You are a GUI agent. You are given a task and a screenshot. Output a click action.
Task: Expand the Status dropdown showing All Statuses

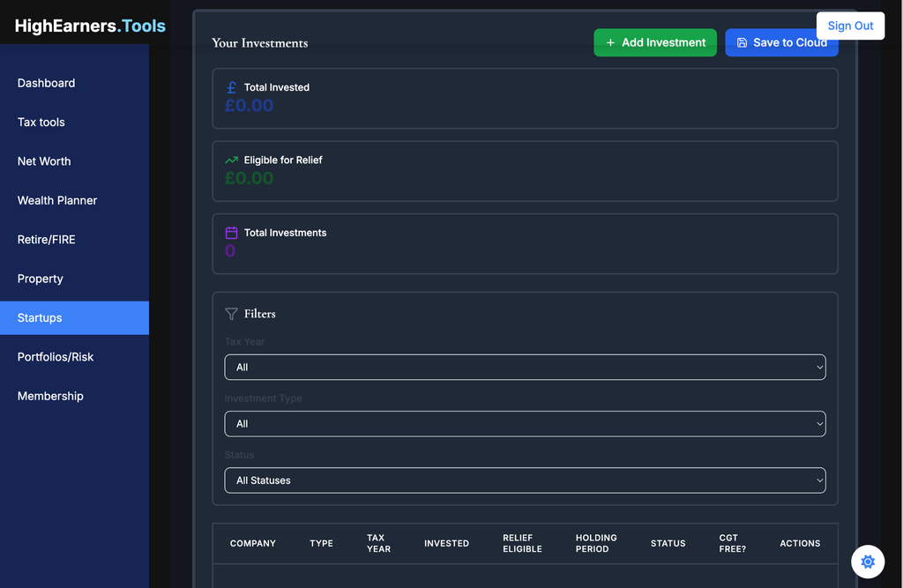coord(525,480)
